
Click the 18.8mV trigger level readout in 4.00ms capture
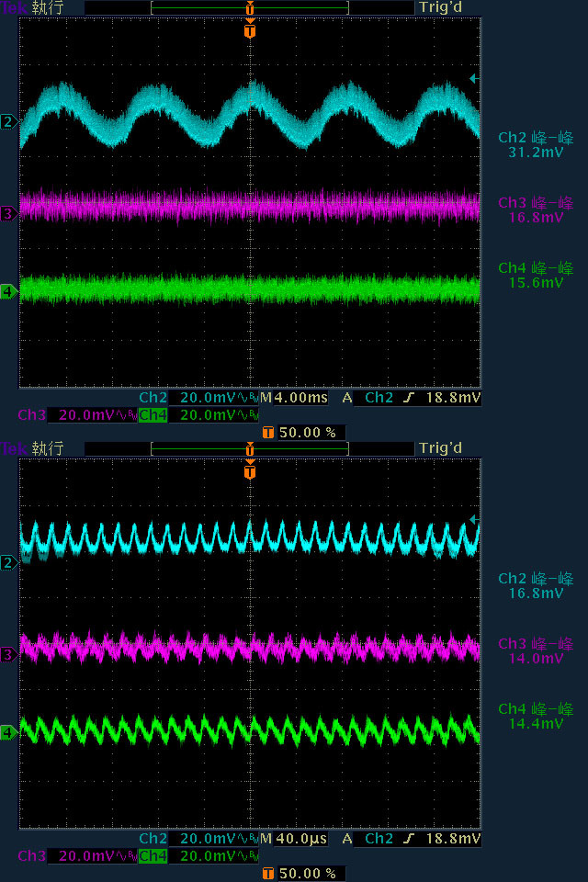(x=454, y=398)
